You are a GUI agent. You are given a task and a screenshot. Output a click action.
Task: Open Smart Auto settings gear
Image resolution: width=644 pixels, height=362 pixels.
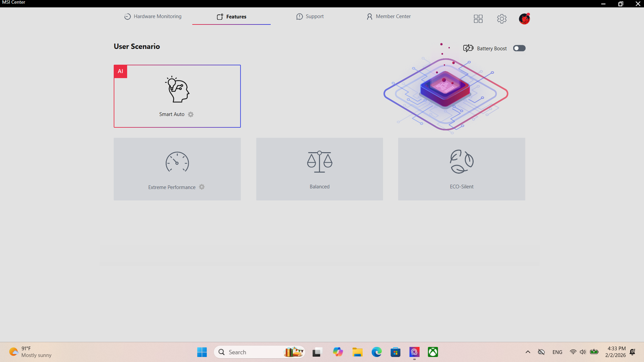coord(191,115)
